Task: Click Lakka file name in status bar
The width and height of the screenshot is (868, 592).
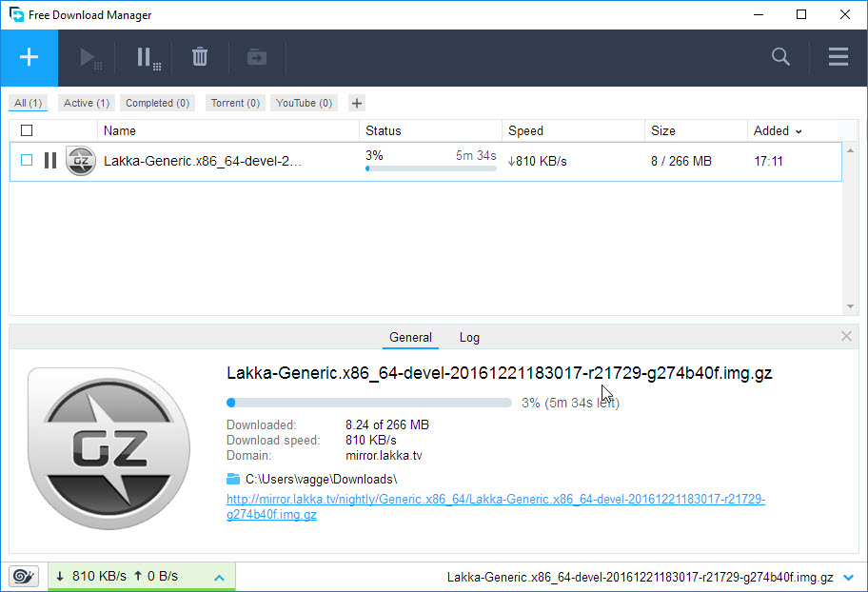Action: 640,577
